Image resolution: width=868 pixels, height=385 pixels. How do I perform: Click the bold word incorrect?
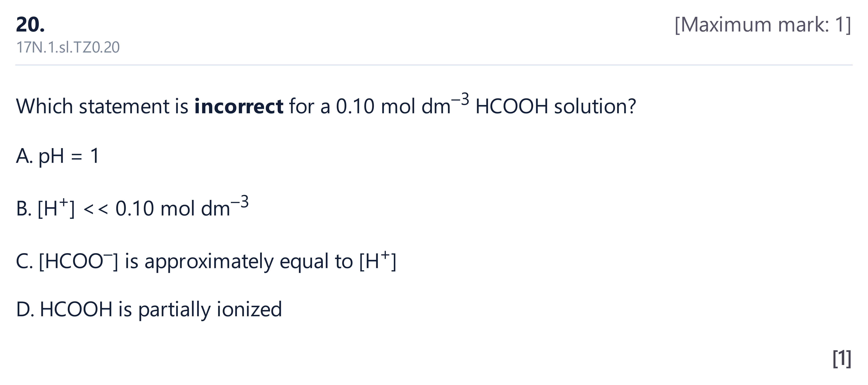[x=239, y=106]
